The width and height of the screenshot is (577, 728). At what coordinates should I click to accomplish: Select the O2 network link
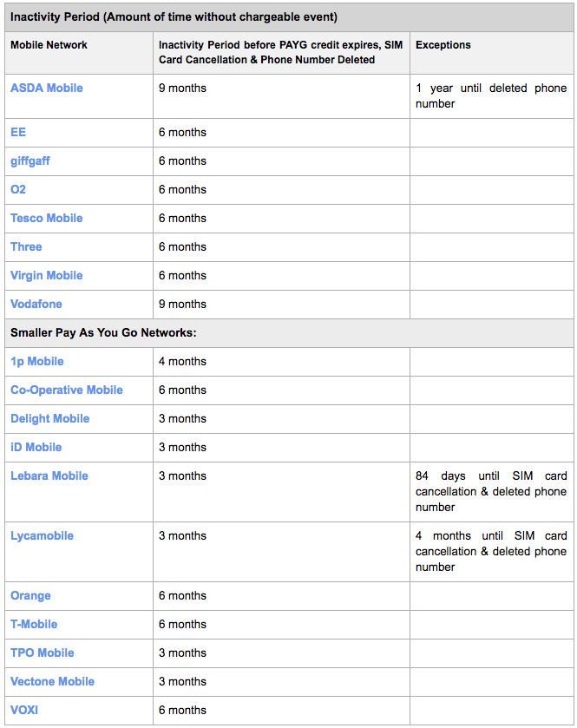tap(18, 189)
